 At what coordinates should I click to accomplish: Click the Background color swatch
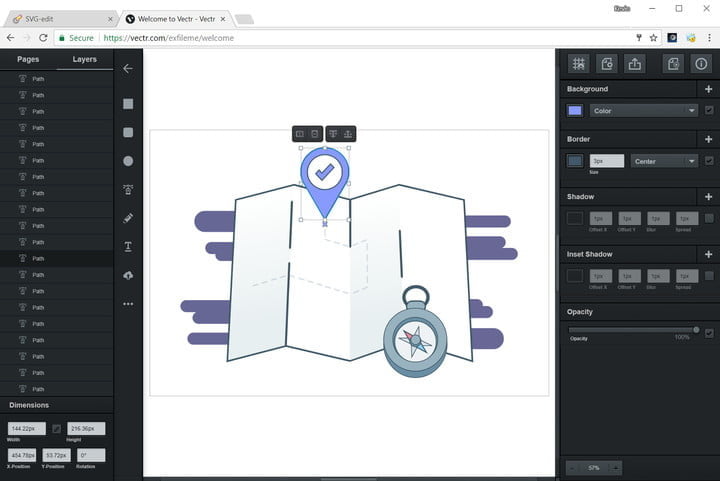575,111
